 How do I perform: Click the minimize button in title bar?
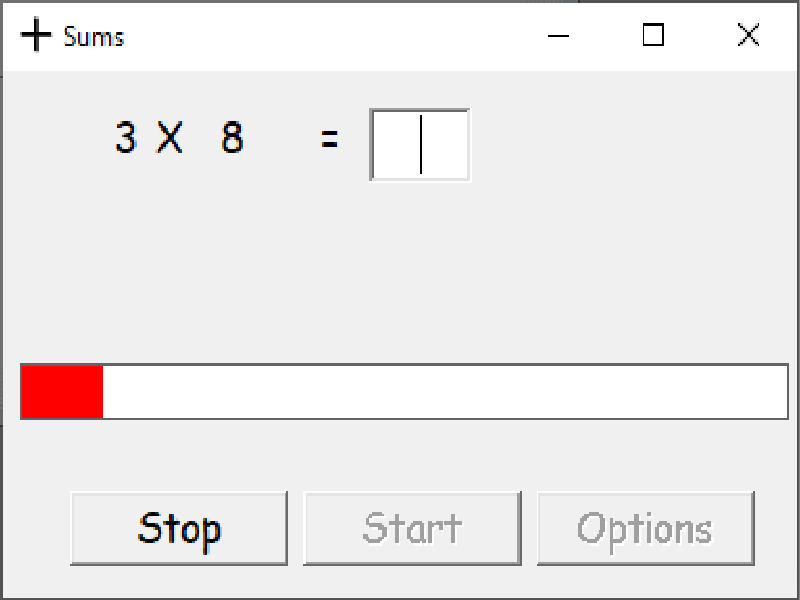tap(558, 36)
